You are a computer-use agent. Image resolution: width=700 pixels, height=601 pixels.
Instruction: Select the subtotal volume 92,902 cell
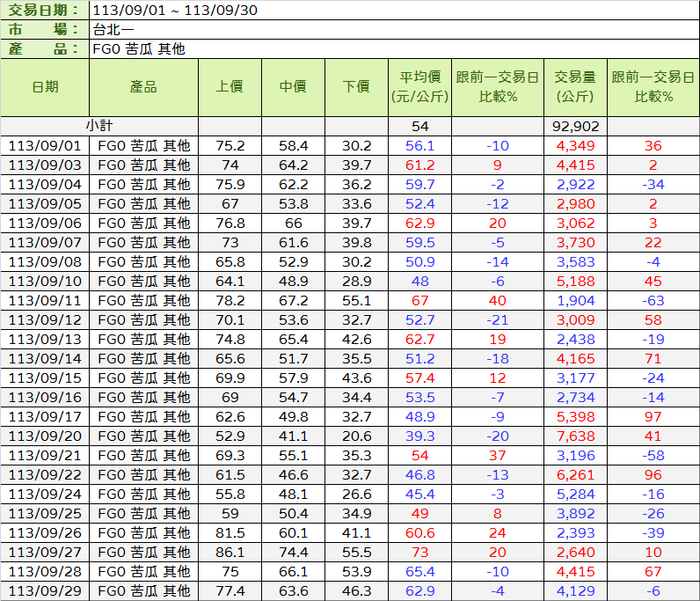point(575,127)
